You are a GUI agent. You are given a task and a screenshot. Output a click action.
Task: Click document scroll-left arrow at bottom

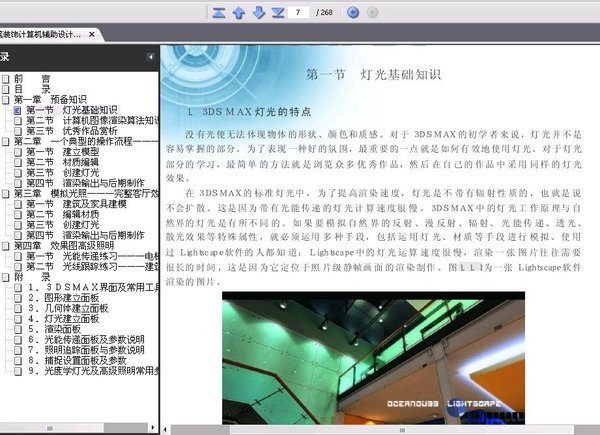[165, 430]
